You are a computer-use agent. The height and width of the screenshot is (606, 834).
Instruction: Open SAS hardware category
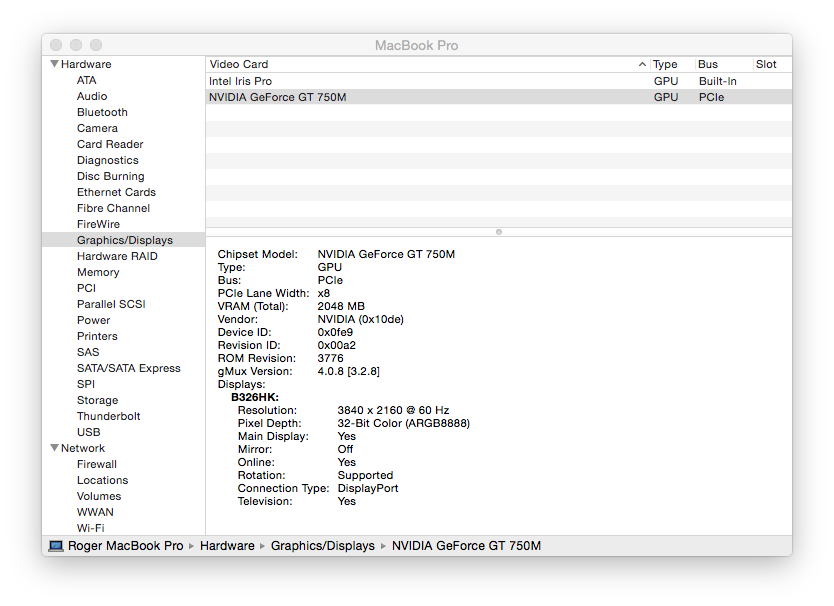click(x=88, y=352)
